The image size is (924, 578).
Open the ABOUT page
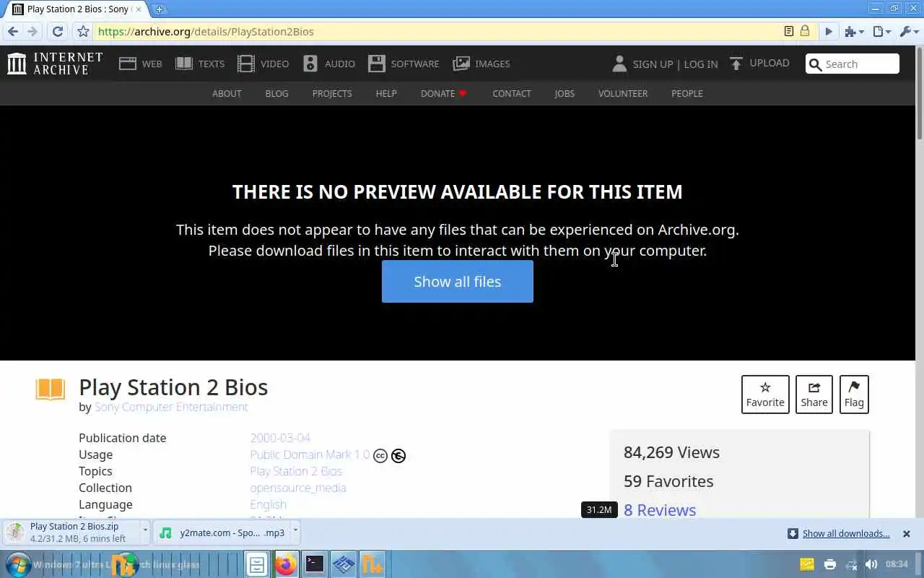[227, 93]
